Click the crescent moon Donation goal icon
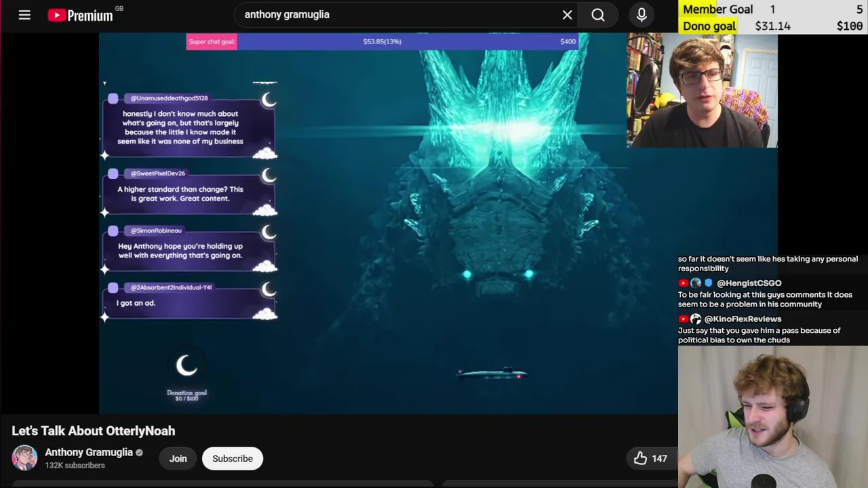This screenshot has width=868, height=488. point(186,366)
